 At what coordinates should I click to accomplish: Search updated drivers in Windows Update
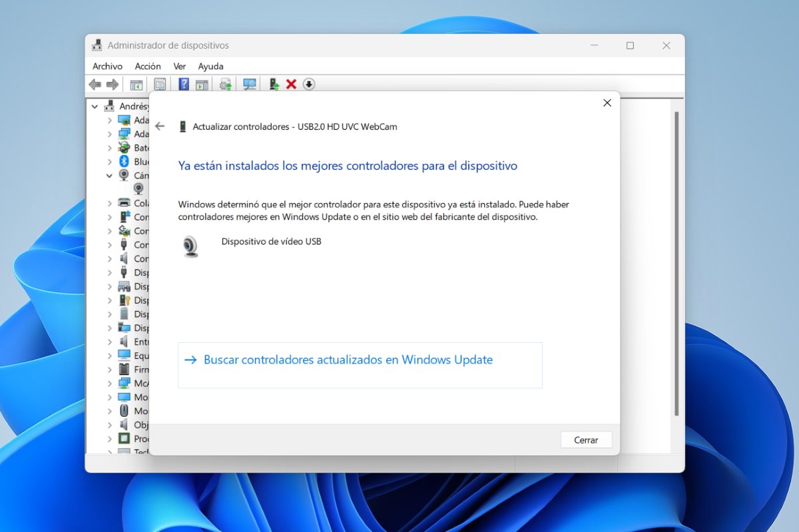348,360
